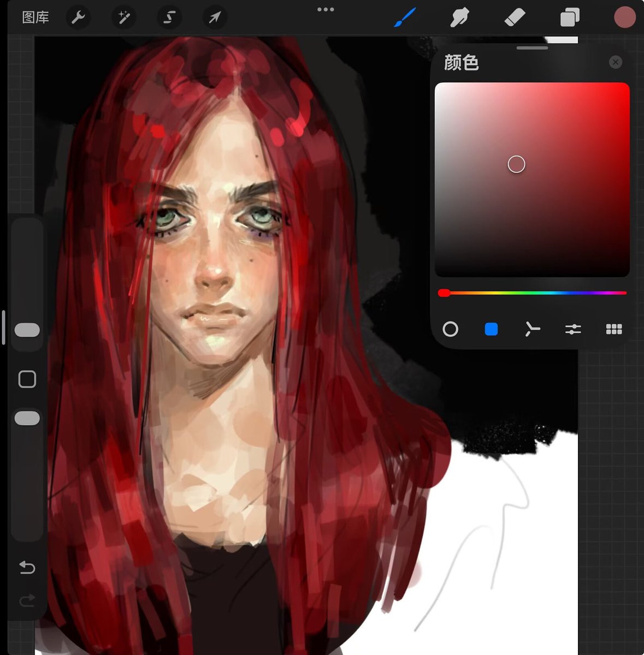
Task: Switch to the Classic square picker tab
Action: click(491, 329)
